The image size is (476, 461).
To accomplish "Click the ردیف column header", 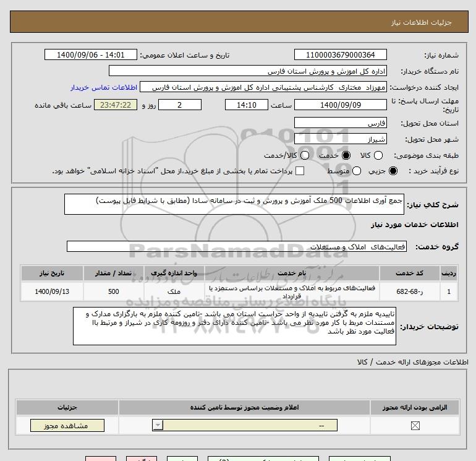I will 449,273.
